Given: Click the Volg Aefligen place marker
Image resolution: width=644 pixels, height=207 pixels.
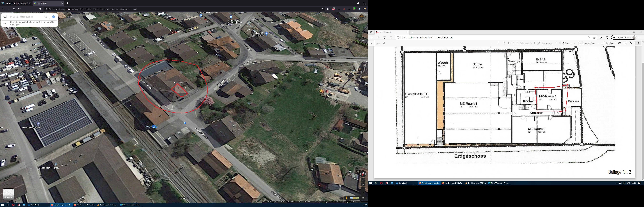Looking at the screenshot, I should [x=231, y=17].
